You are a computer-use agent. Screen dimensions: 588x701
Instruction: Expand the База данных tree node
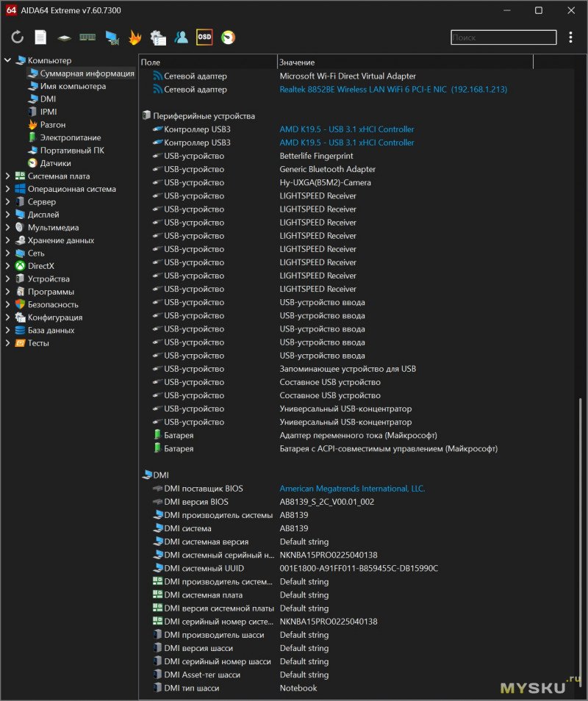point(7,330)
